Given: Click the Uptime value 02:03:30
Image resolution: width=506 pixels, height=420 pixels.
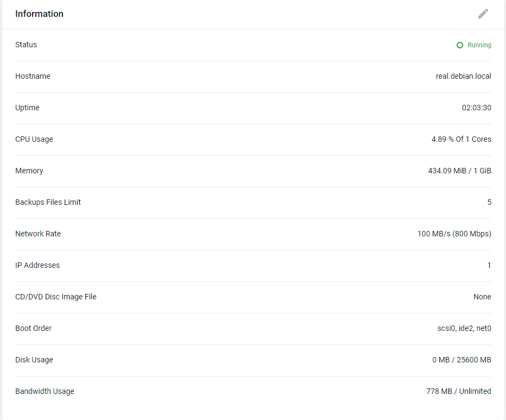Looking at the screenshot, I should [x=476, y=108].
